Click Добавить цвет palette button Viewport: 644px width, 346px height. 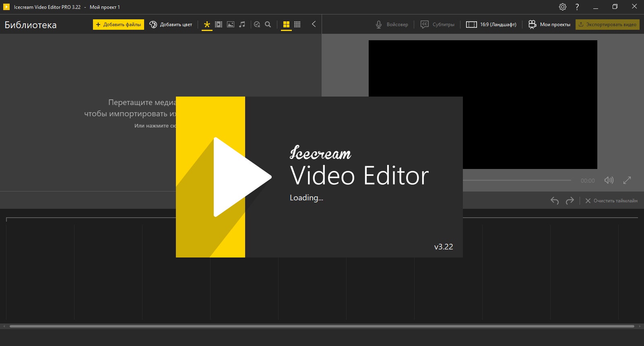[171, 25]
